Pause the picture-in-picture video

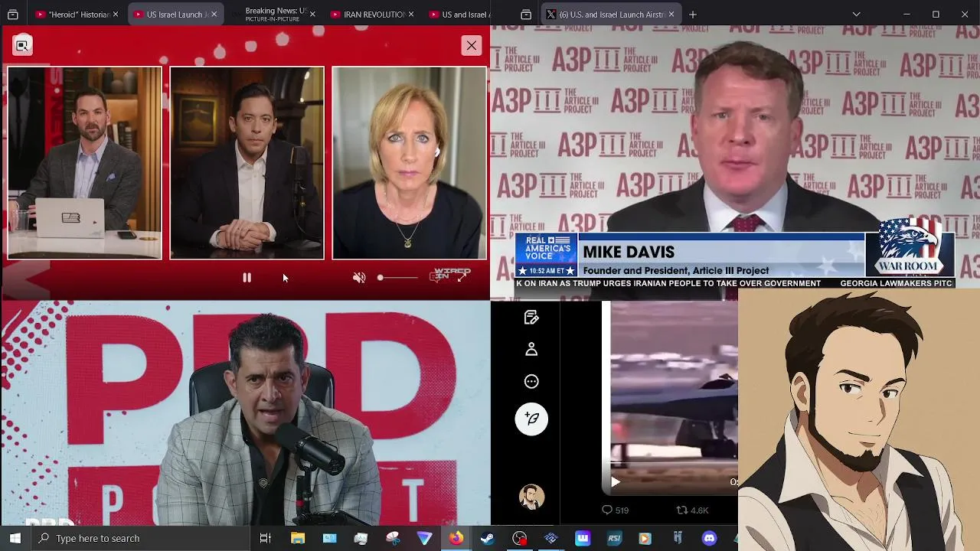pyautogui.click(x=247, y=278)
